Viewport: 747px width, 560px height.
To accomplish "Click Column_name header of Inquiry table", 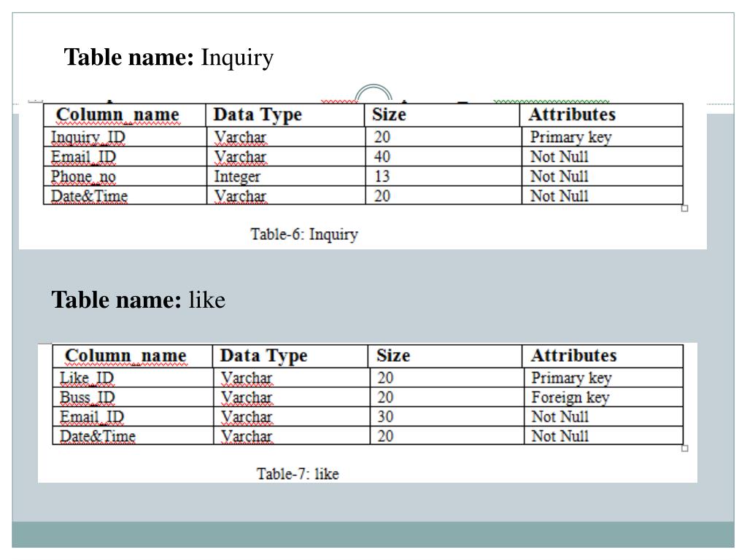I will coord(124,114).
